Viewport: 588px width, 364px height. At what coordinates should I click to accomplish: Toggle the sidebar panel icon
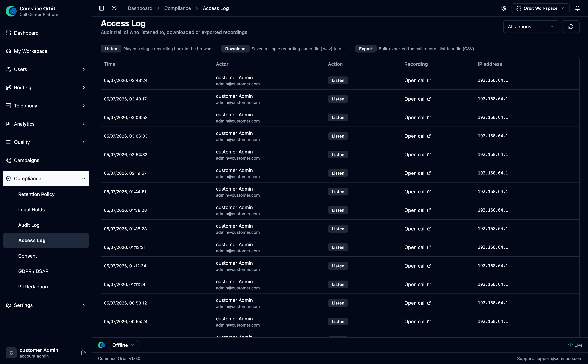(101, 8)
